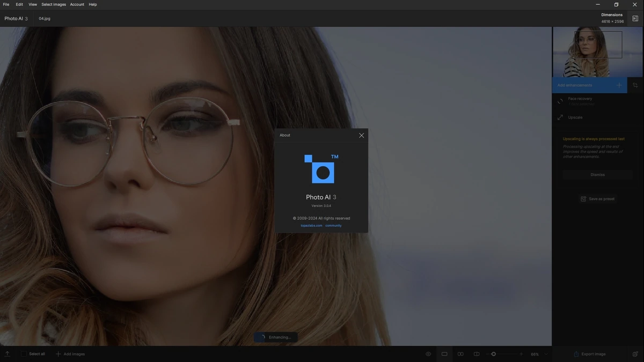The width and height of the screenshot is (644, 362).
Task: Click the Upscaling is always processed last heading
Action: (x=594, y=139)
